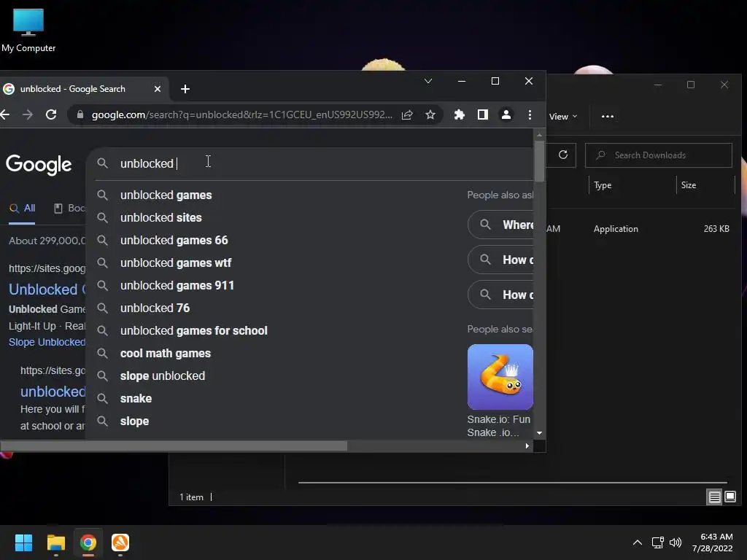
Task: Go back in Chrome
Action: (5, 114)
